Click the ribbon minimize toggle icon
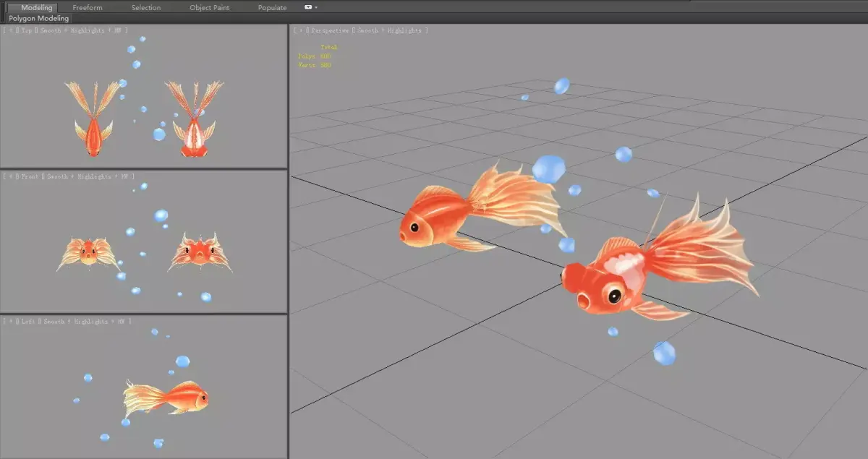This screenshot has height=459, width=868. (308, 7)
